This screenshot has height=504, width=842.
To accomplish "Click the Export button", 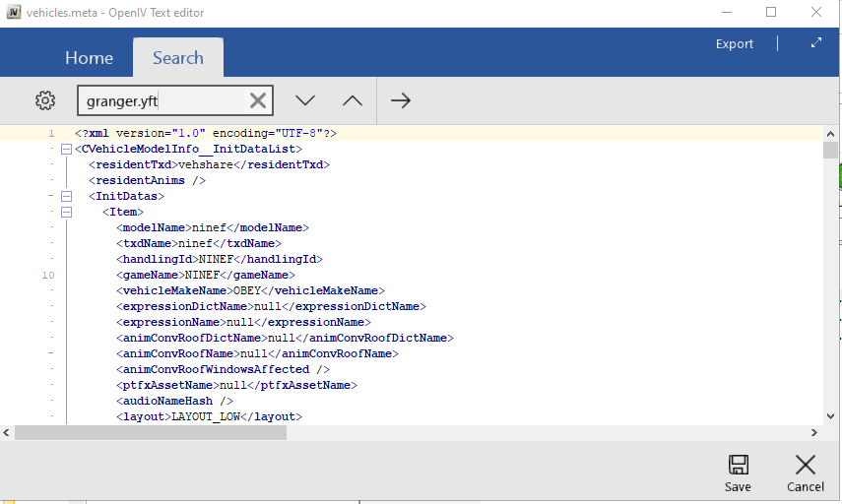I will coord(734,44).
